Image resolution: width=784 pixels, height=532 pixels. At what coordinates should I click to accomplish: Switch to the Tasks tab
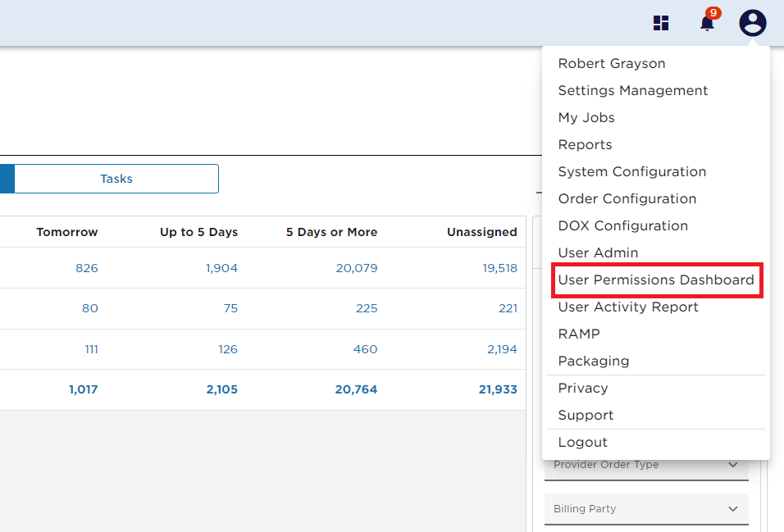[116, 179]
